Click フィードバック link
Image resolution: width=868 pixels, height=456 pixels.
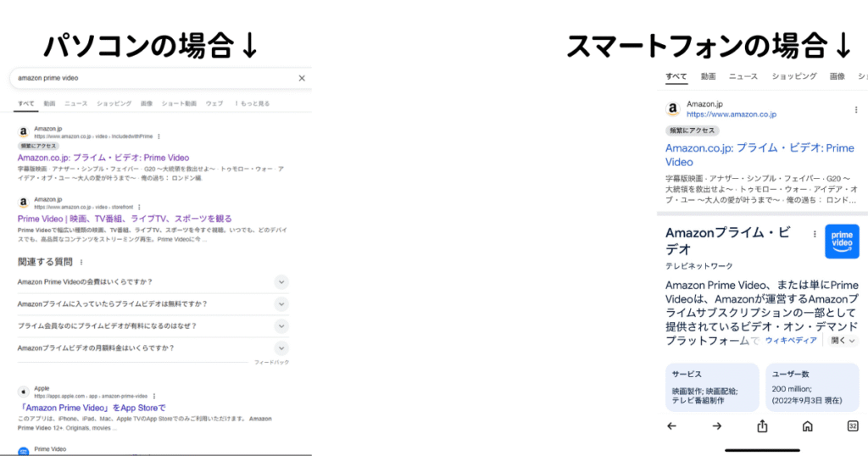click(x=271, y=363)
